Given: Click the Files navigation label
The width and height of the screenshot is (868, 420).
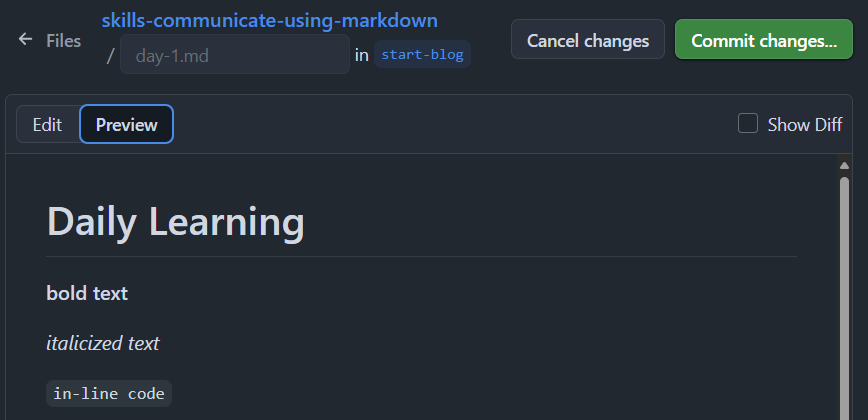Looking at the screenshot, I should coord(64,40).
